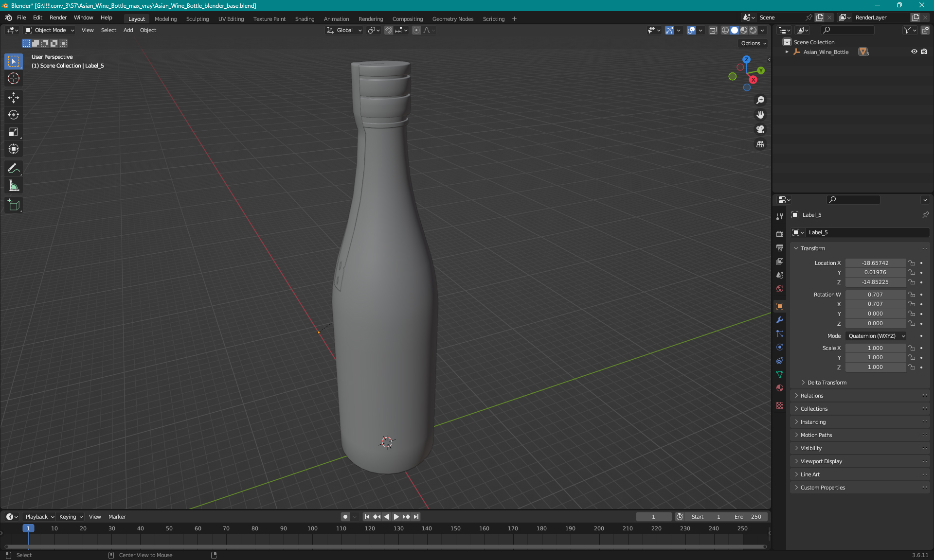Expand Asian_Wine_Bottle collection in outliner

[787, 52]
